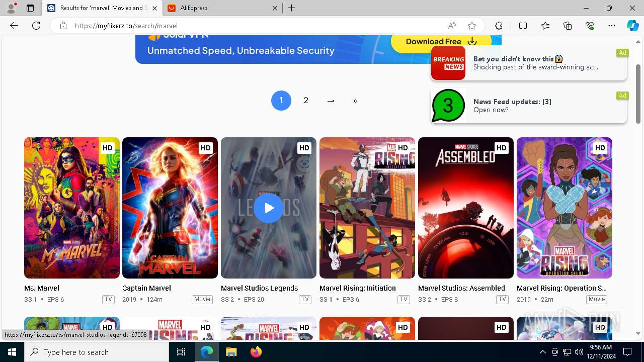644x362 pixels.
Task: Open the Breaking News ad notification
Action: tap(529, 63)
